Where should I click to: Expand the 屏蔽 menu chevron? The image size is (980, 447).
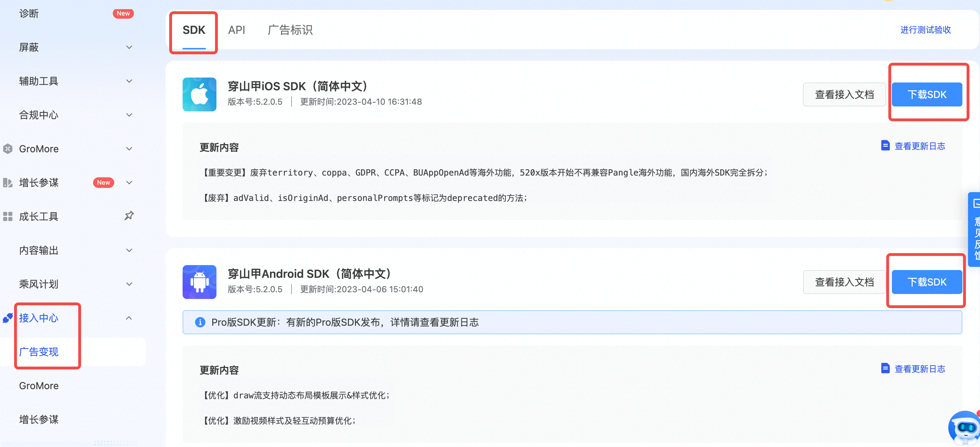coord(129,47)
